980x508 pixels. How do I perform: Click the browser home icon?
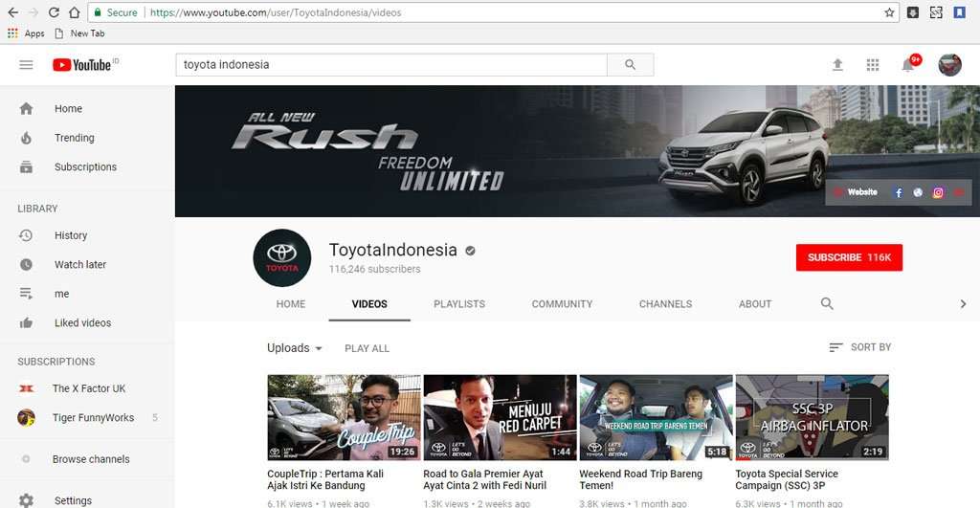(74, 12)
